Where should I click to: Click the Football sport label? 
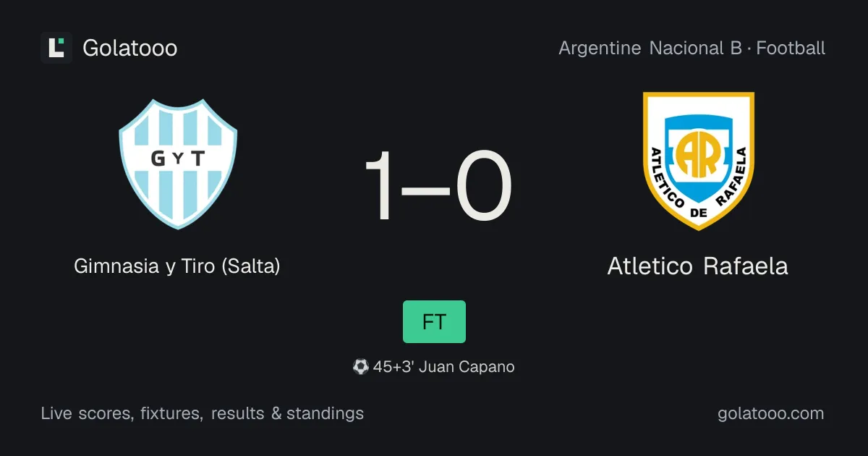coord(791,48)
